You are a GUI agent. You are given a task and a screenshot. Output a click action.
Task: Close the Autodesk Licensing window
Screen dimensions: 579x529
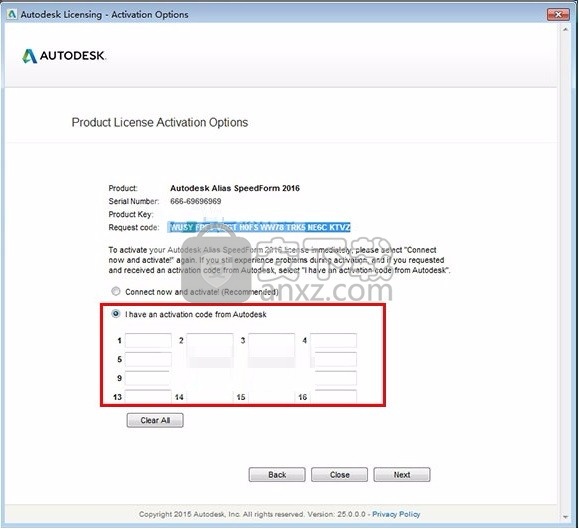[558, 14]
